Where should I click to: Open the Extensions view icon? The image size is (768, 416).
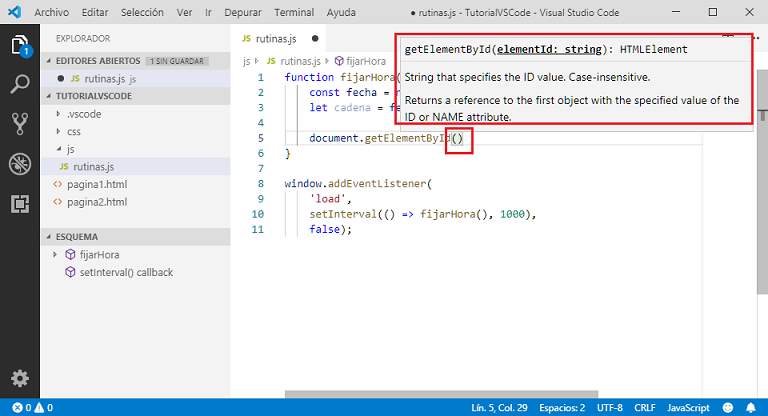pos(20,204)
